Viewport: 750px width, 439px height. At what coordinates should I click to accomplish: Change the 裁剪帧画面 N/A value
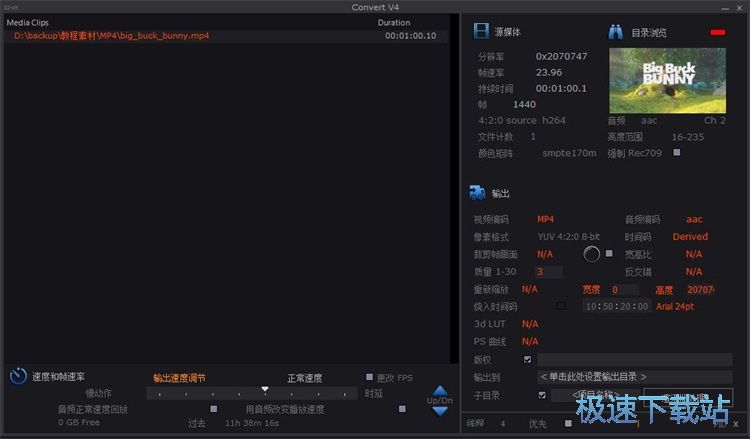(x=545, y=254)
